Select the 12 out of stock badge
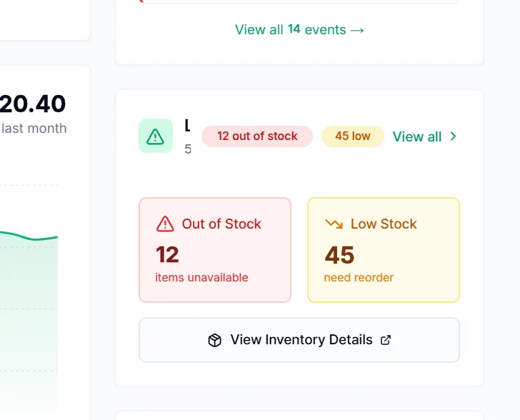 (x=257, y=136)
